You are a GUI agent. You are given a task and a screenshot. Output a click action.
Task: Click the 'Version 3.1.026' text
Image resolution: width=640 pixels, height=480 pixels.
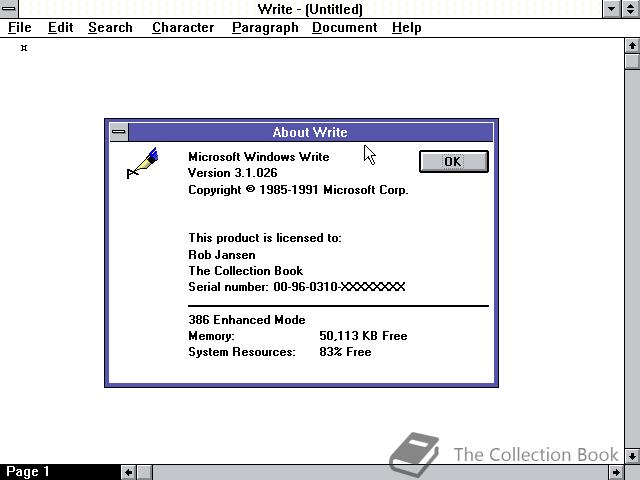[233, 173]
